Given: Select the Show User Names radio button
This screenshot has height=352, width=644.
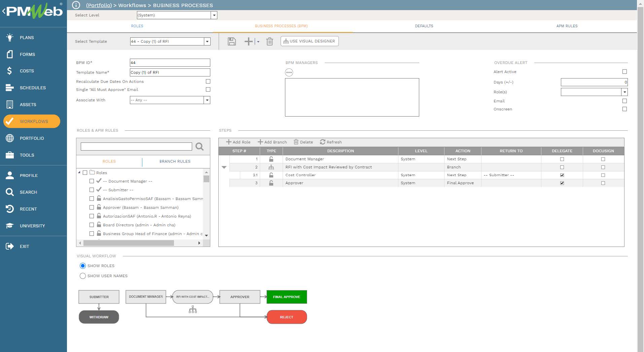Looking at the screenshot, I should 83,276.
